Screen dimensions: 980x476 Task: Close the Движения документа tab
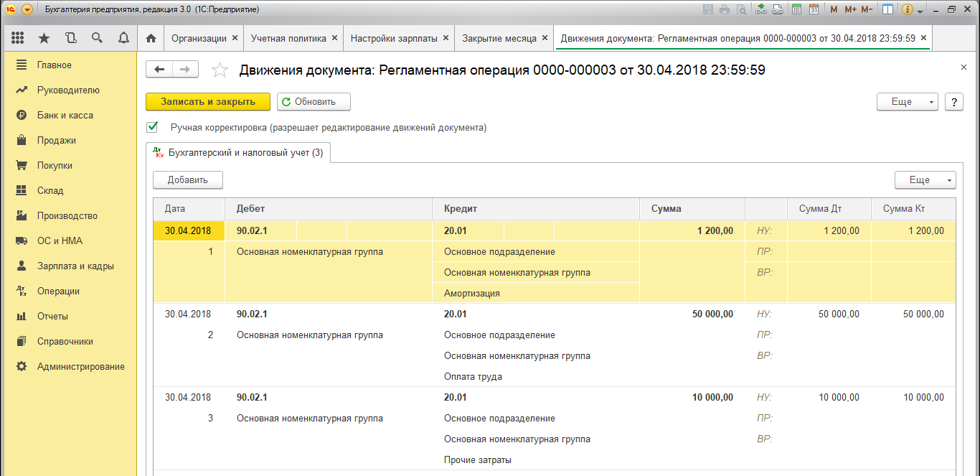click(923, 38)
